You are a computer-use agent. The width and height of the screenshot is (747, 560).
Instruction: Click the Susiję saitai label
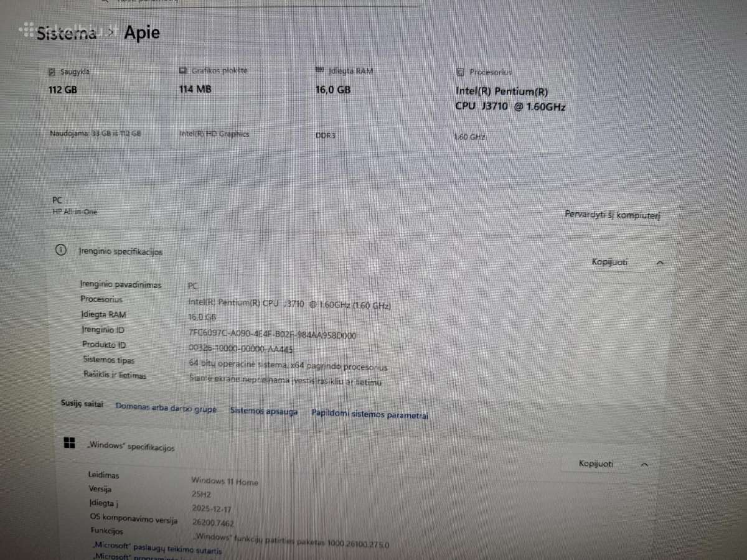(x=82, y=403)
